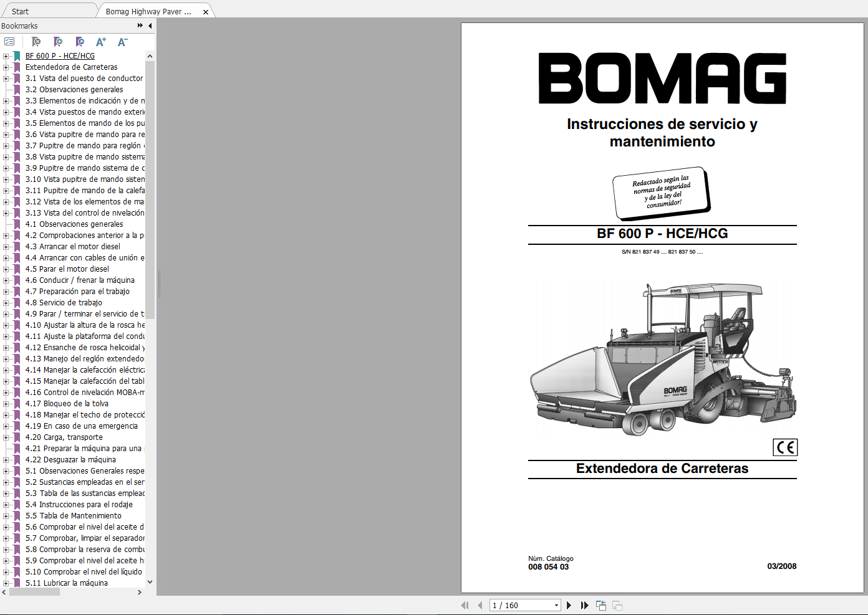Click bookmark icon beside 3.9 Pupitre de mando sistema
868x615 pixels.
[x=17, y=168]
